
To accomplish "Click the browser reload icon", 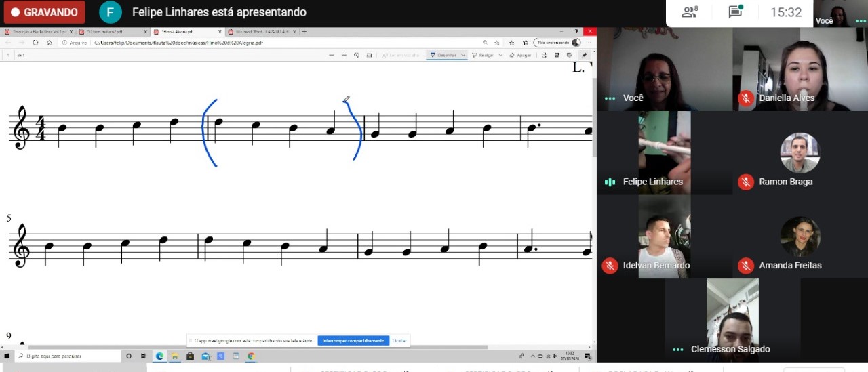I will pos(35,43).
